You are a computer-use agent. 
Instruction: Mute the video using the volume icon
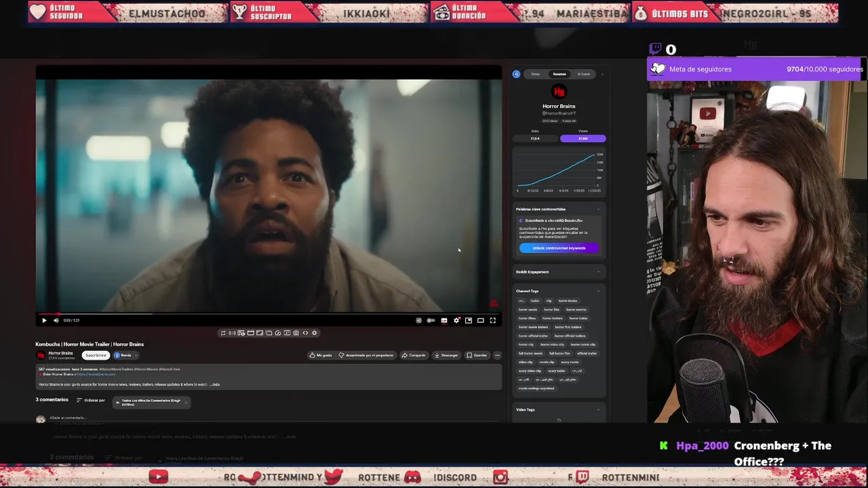(x=56, y=321)
